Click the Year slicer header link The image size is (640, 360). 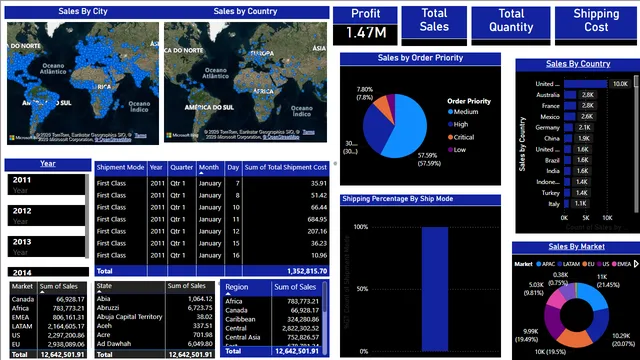click(x=48, y=164)
